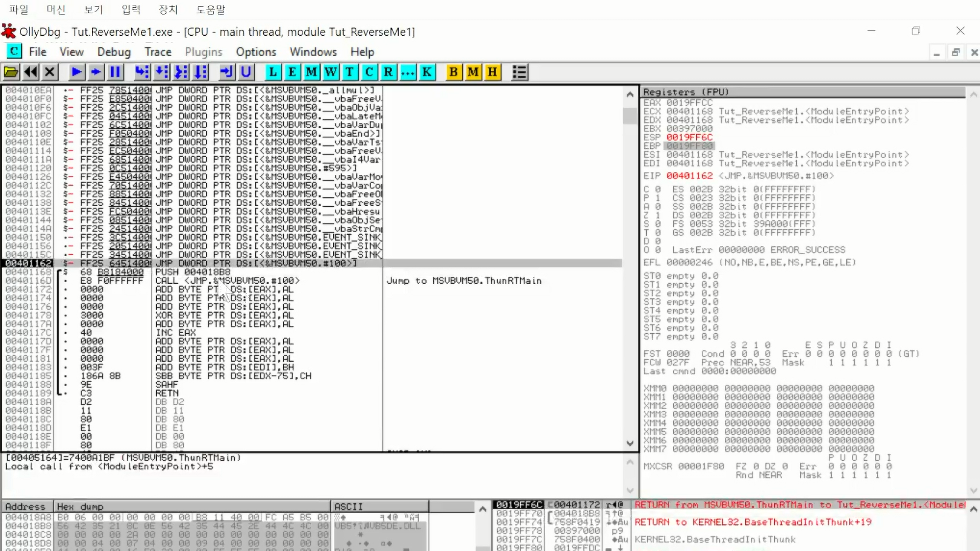
Task: Click RETURN to KERNEL32.BaseThreadInitThunk+19 stack comment
Action: click(753, 522)
